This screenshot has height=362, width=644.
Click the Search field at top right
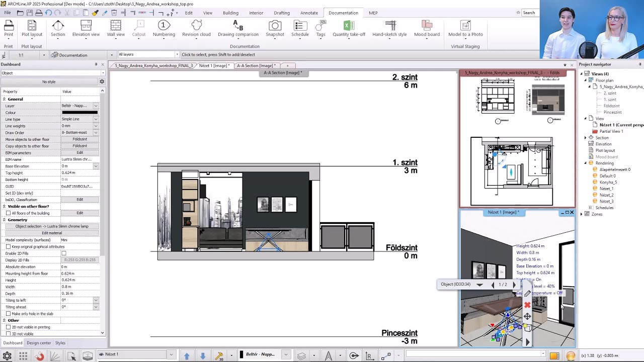click(x=530, y=13)
